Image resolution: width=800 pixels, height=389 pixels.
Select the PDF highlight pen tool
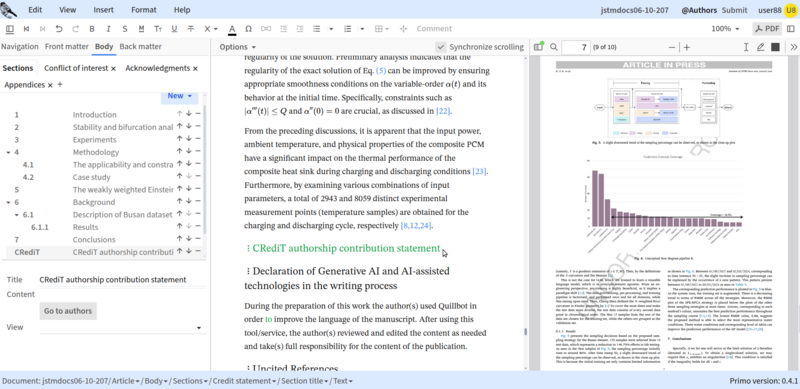[761, 47]
